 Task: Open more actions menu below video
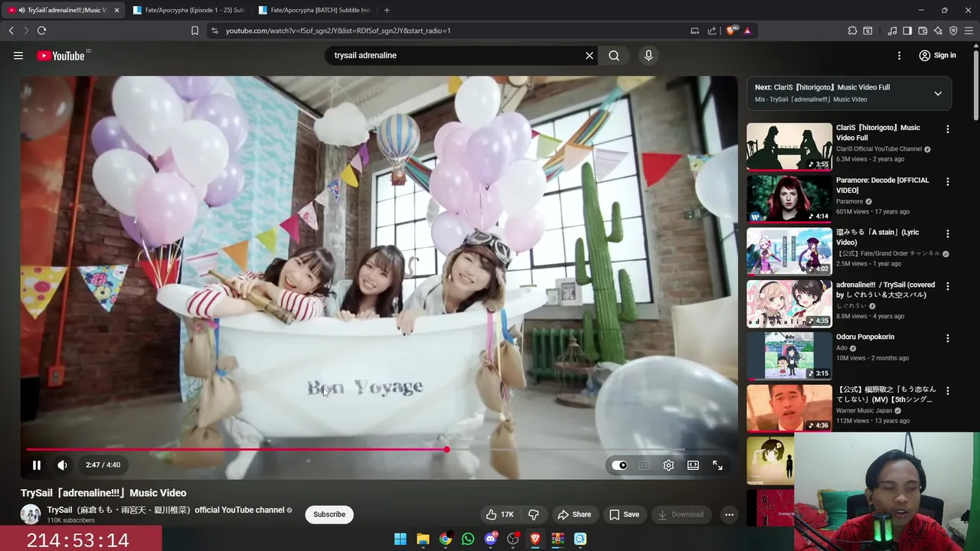(729, 514)
